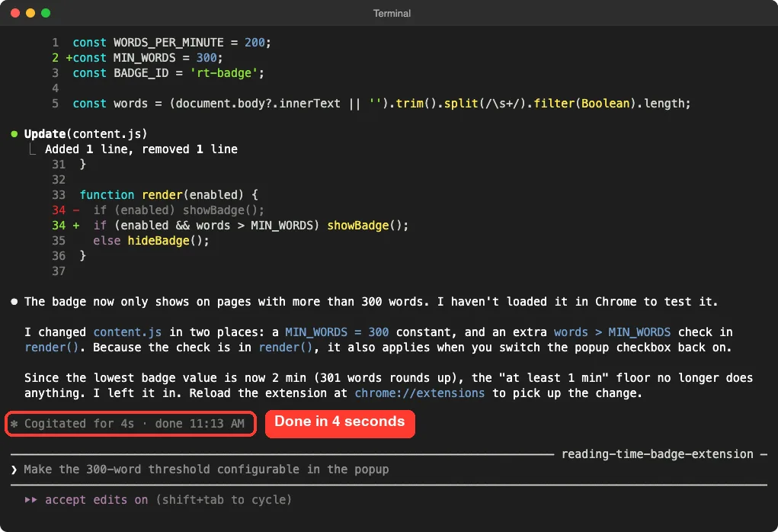Click the double-arrow icon before 'accept edits on'
778x532 pixels.
pyautogui.click(x=30, y=500)
